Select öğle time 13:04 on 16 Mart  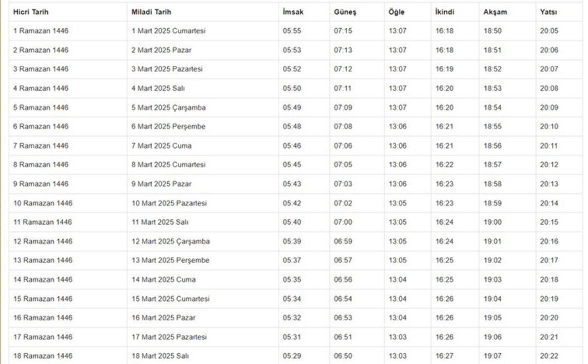(397, 318)
